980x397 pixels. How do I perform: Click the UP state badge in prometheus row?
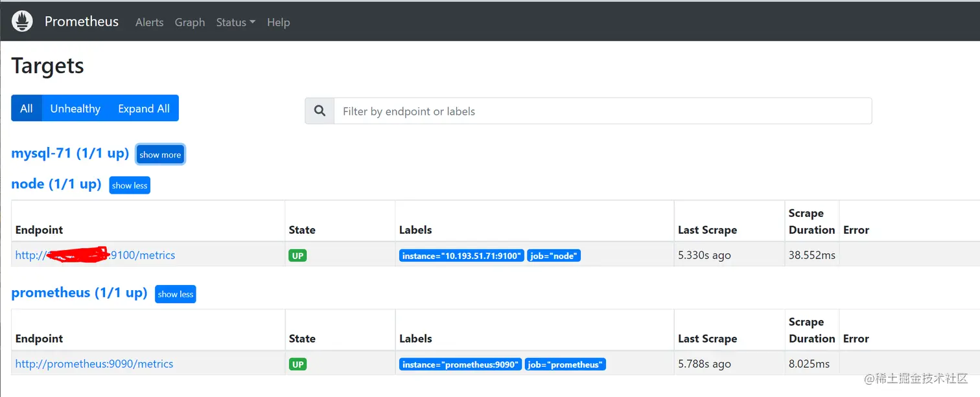[297, 364]
